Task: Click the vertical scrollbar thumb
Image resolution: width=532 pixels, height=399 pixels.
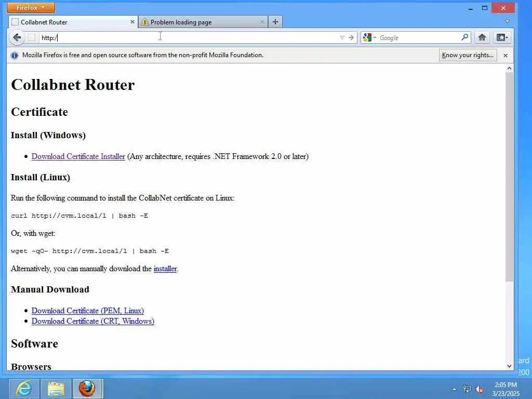Action: pyautogui.click(x=509, y=177)
